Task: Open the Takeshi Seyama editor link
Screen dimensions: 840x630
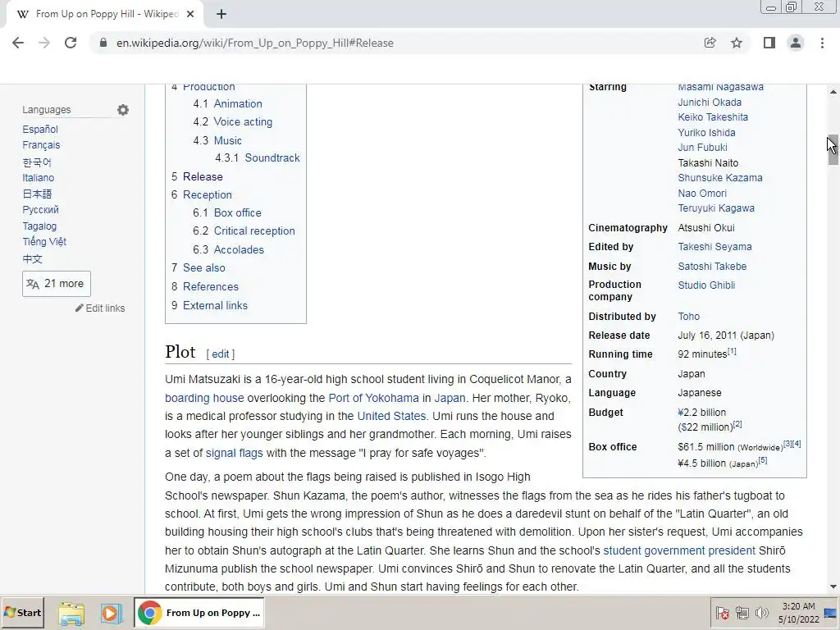Action: tap(714, 247)
